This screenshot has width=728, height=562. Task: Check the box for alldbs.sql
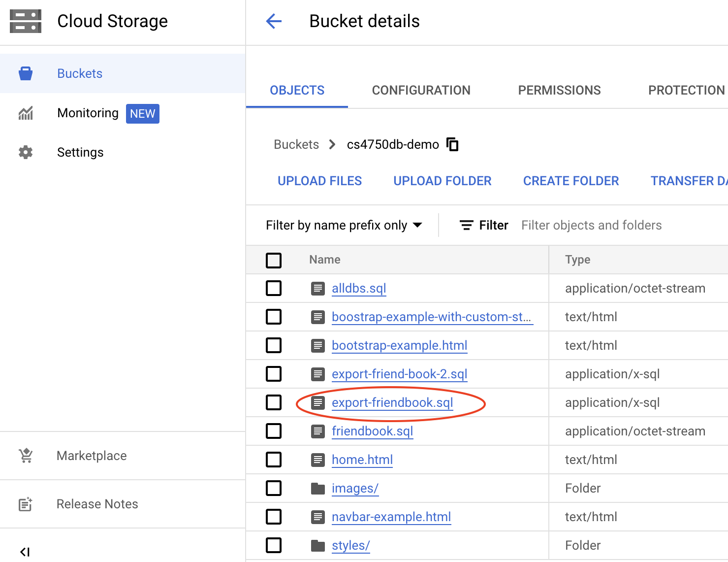[x=274, y=288]
